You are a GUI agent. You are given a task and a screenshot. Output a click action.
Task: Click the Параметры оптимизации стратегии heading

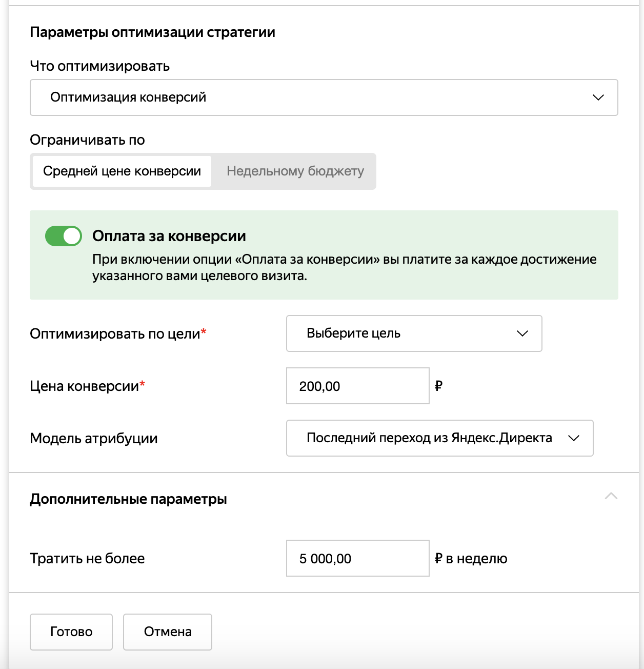tap(152, 32)
